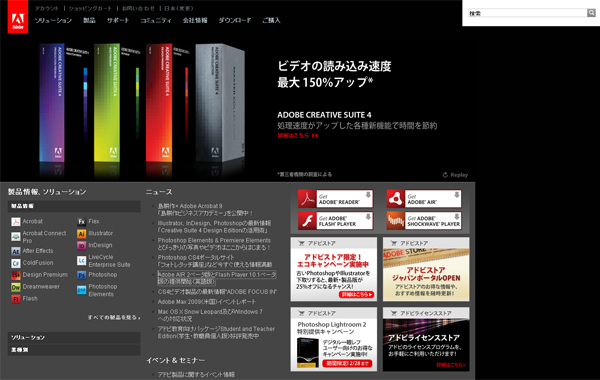
Task: Open the Photoshop Lightroom 2 campaign banner
Action: tap(334, 339)
